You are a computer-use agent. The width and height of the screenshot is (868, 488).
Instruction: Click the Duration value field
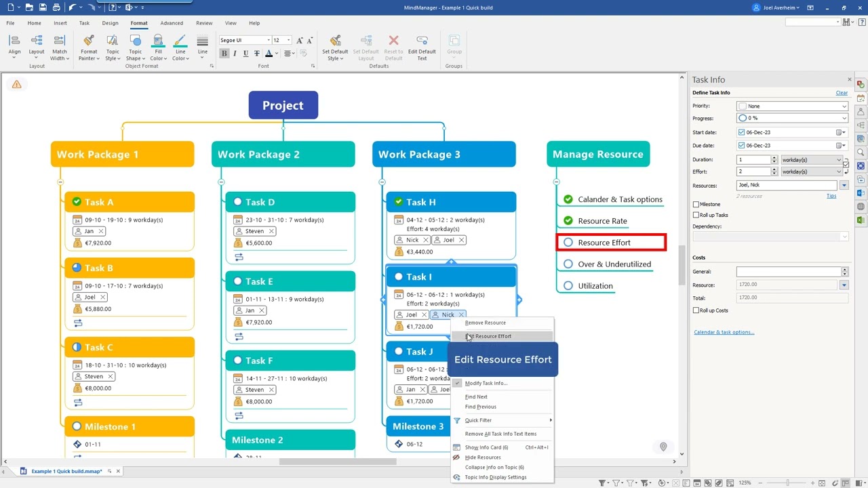pos(754,160)
